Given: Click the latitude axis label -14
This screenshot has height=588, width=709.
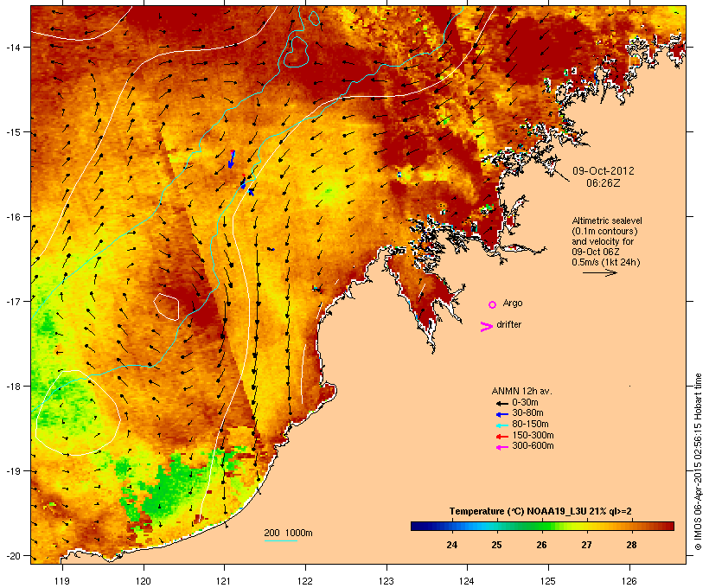Looking at the screenshot, I should pyautogui.click(x=13, y=47).
